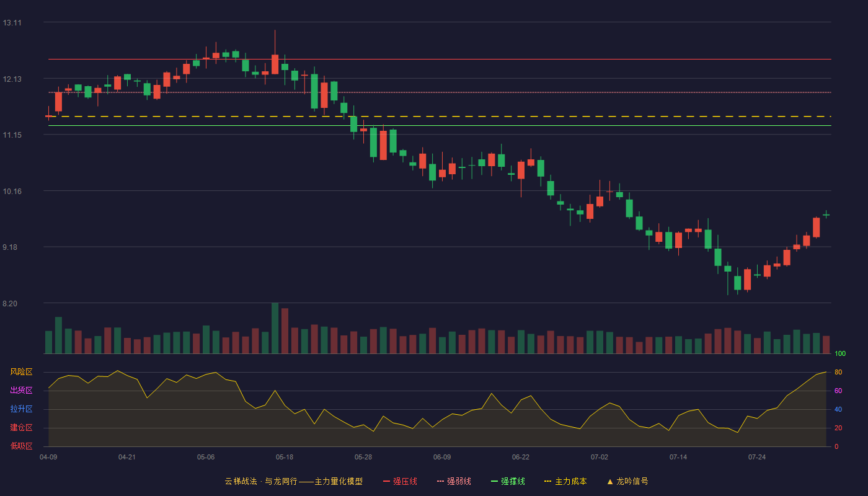
Task: Select the 建仓区 zone label
Action: pyautogui.click(x=21, y=428)
